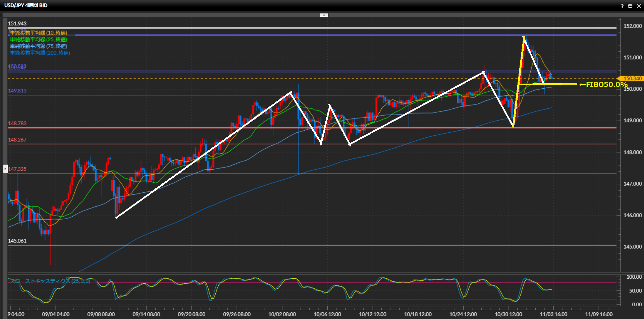Click the 147.325 support line label
Viewport: 644px width, 319px height.
[17, 169]
